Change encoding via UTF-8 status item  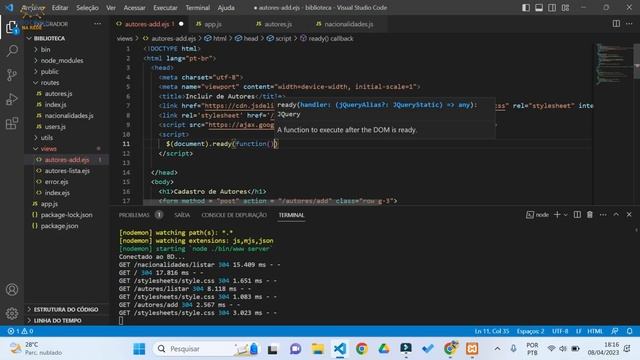click(x=560, y=331)
